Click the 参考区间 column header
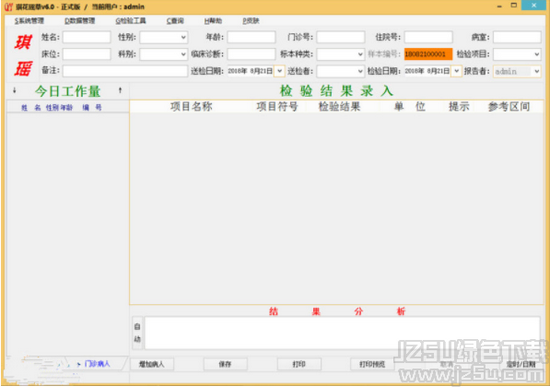Viewport: 550px width, 387px height. 509,106
